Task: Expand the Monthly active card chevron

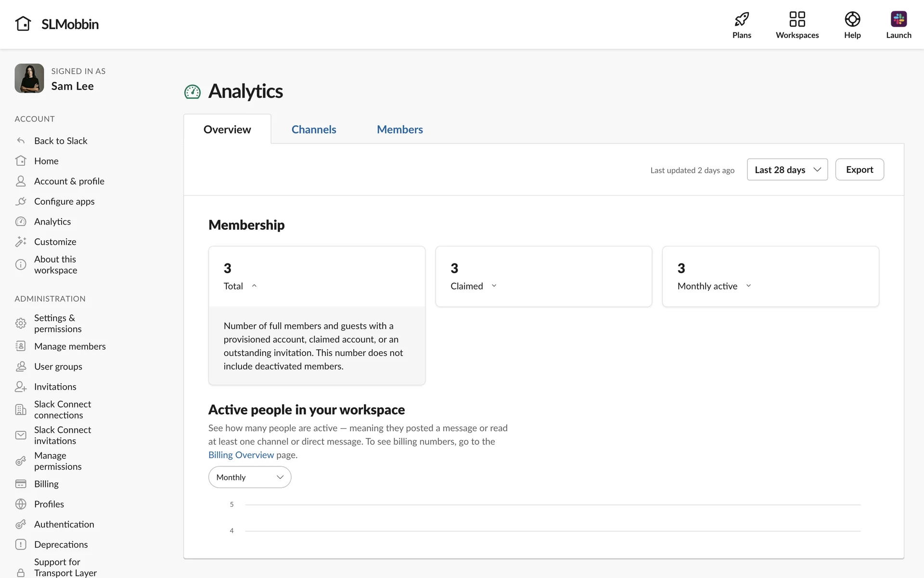Action: (748, 286)
